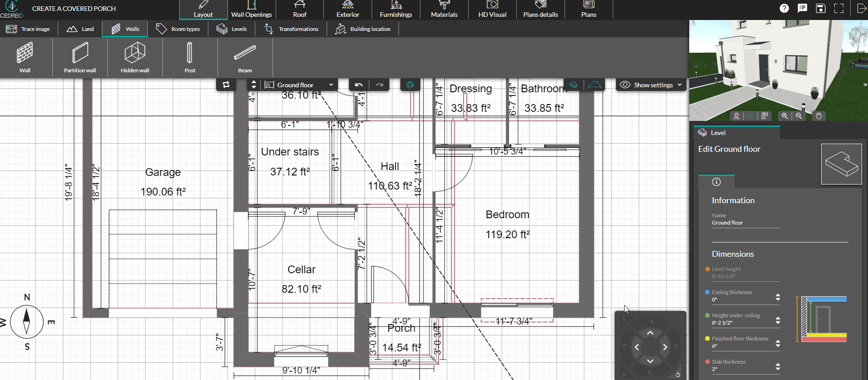Zoom in on the 3D preview
Image resolution: width=868 pixels, height=380 pixels.
point(785,116)
